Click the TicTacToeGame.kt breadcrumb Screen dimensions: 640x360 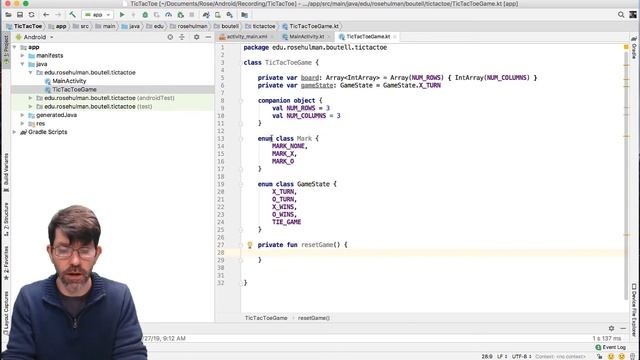311,26
